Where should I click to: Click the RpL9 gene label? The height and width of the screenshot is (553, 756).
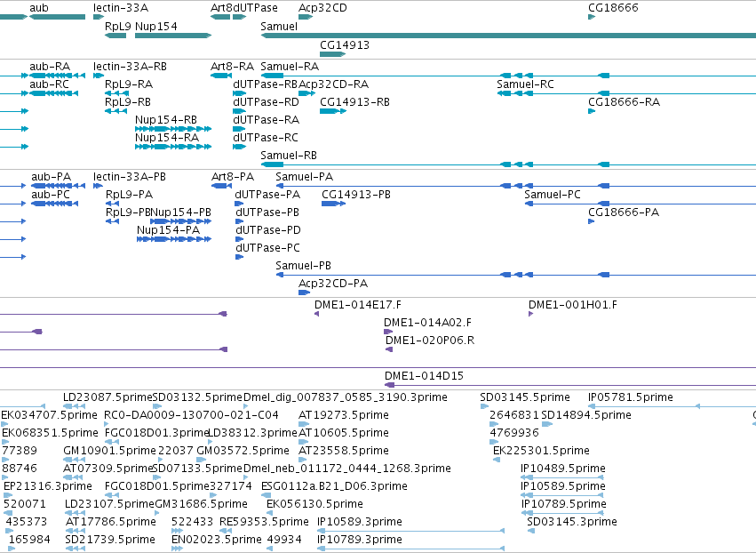pos(117,27)
